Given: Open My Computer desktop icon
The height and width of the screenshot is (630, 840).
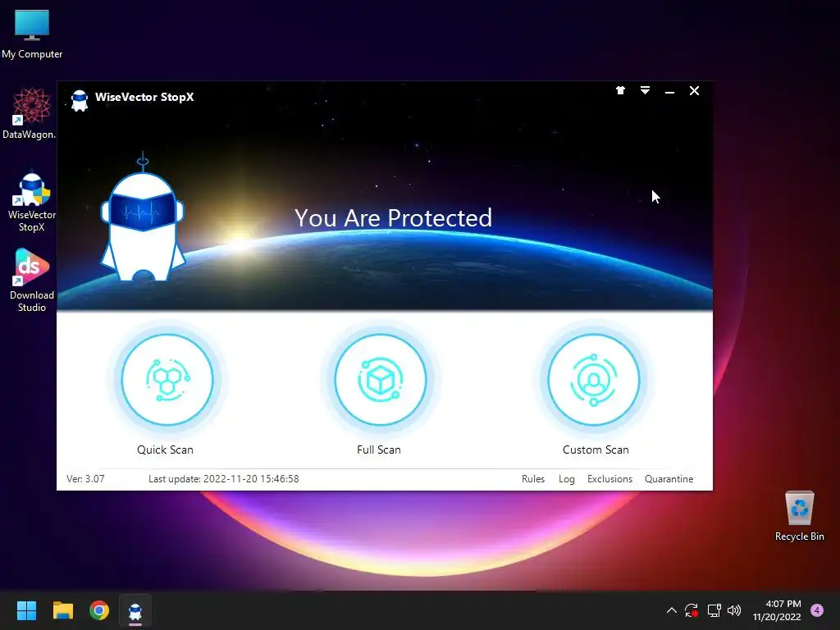Looking at the screenshot, I should [32, 34].
